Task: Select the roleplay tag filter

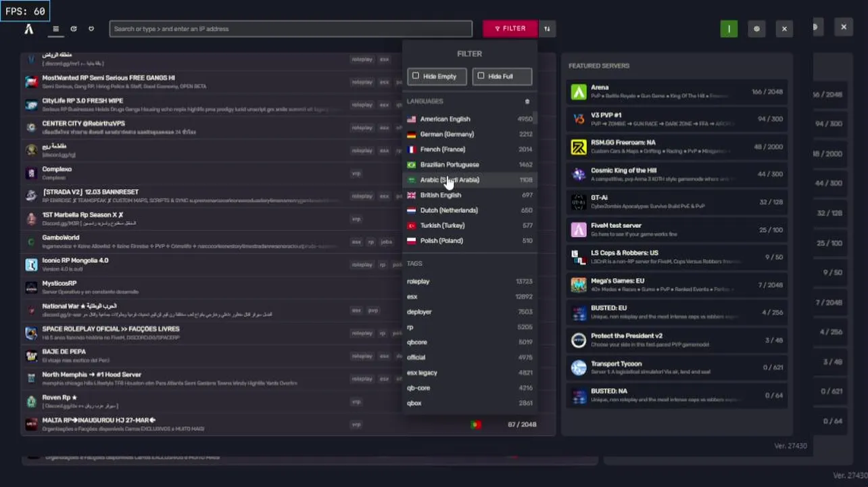Action: tap(470, 281)
